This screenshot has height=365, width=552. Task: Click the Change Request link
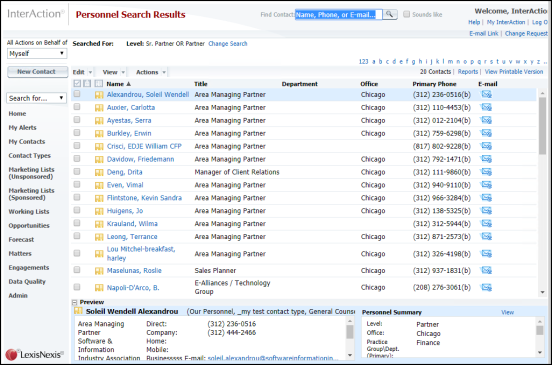tap(526, 33)
